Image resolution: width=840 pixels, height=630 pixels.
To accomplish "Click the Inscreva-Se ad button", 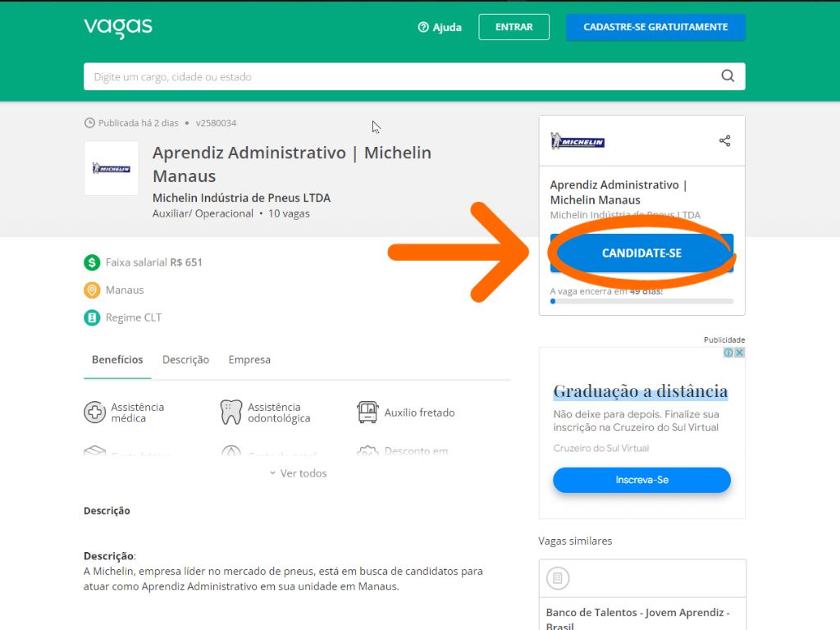I will pyautogui.click(x=641, y=480).
